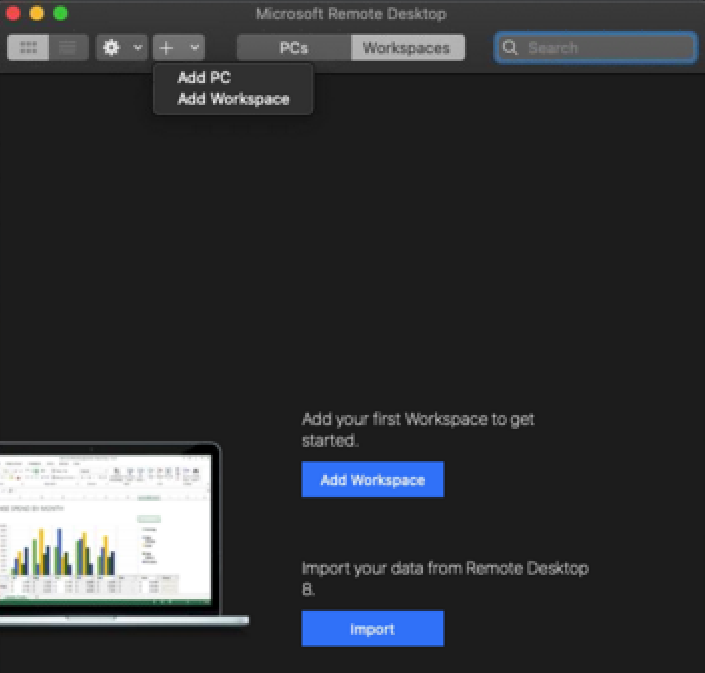Screen dimensions: 705x673
Task: Switch to grid view layout
Action: pyautogui.click(x=28, y=47)
